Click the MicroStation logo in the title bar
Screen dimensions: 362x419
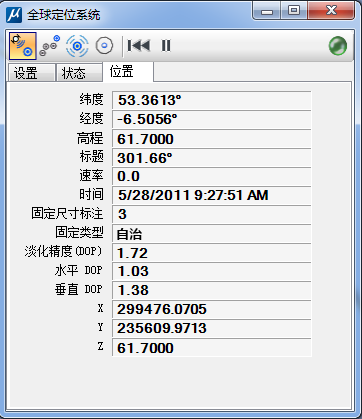coord(14,15)
